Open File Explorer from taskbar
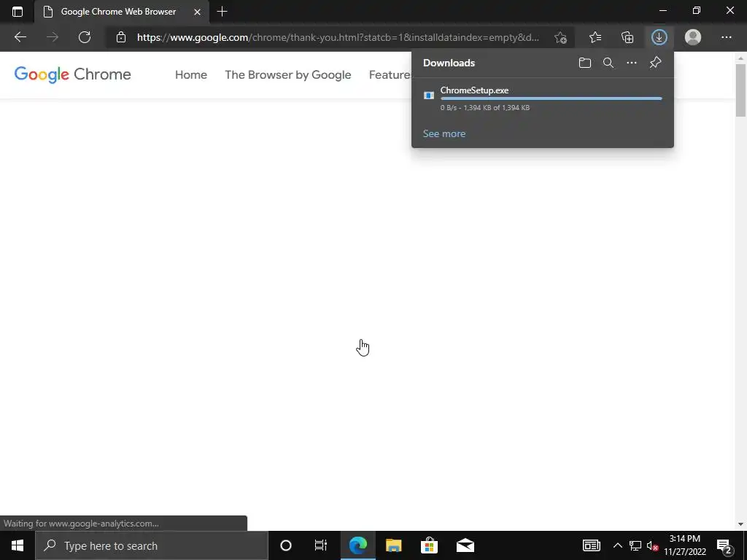Screen dimensions: 747x560 click(393, 545)
